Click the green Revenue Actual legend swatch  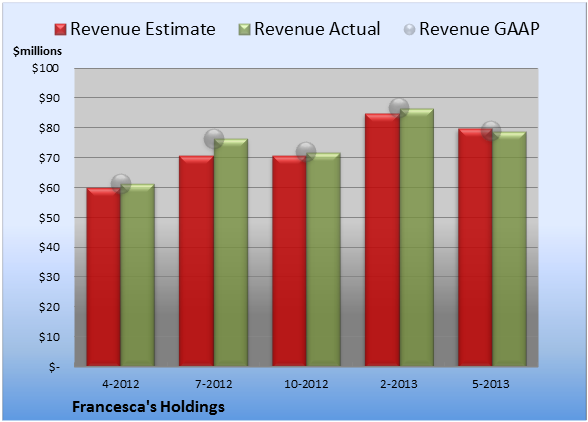244,30
